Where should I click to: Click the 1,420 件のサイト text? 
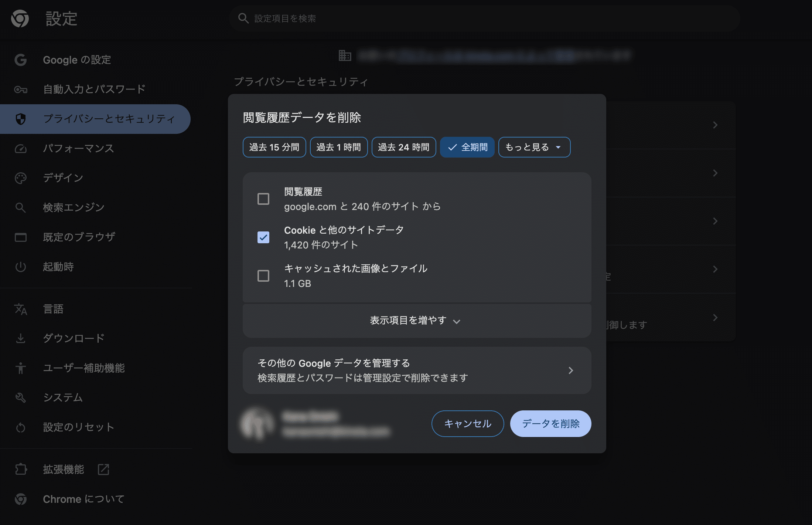pyautogui.click(x=321, y=245)
